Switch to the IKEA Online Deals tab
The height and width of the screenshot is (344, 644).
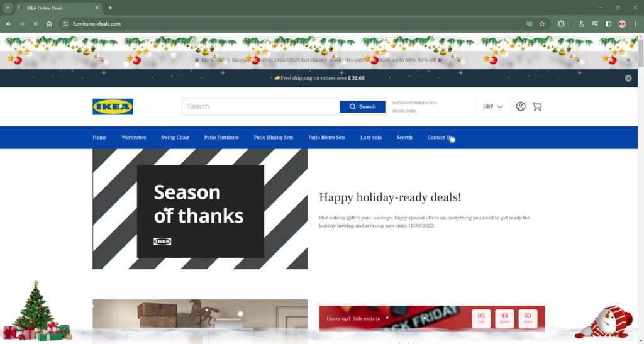point(57,8)
